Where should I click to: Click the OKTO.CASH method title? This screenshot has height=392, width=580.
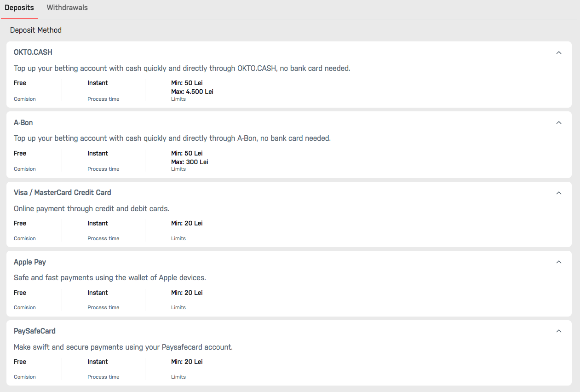coord(33,52)
